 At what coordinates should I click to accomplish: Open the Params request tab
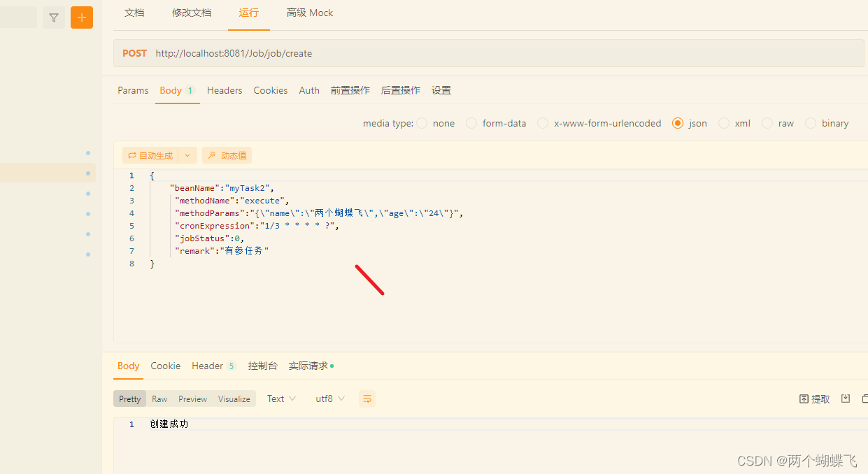pos(133,90)
